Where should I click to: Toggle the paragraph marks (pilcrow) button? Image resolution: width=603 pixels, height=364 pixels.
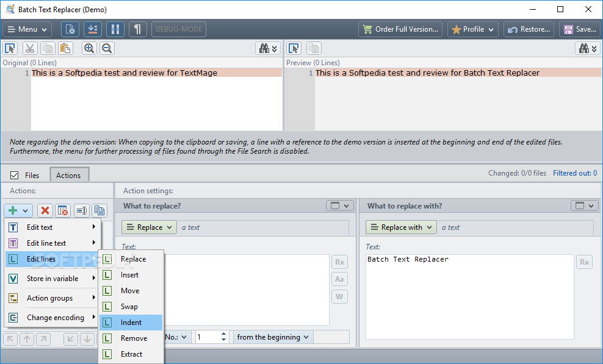coord(137,29)
